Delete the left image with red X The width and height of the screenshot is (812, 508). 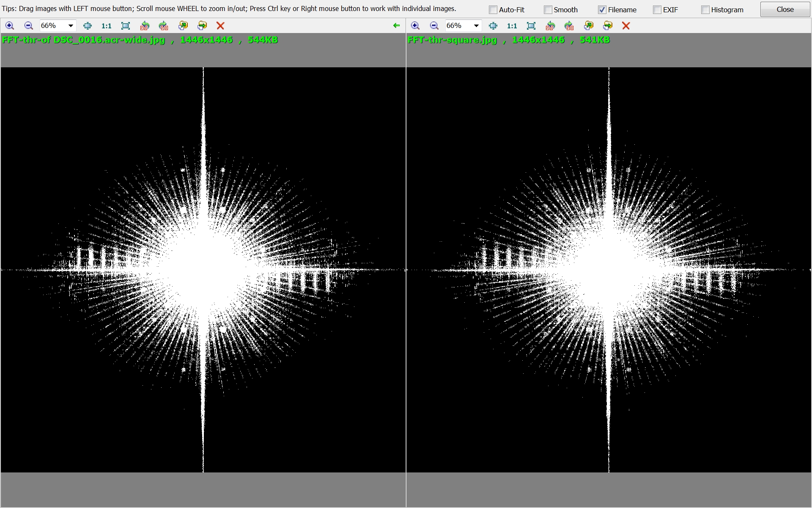click(220, 26)
